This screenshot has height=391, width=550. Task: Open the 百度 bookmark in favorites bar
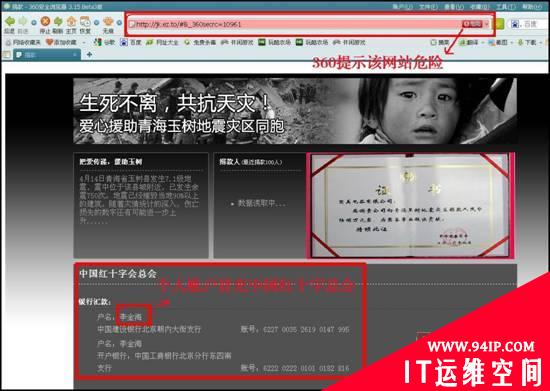pyautogui.click(x=131, y=42)
